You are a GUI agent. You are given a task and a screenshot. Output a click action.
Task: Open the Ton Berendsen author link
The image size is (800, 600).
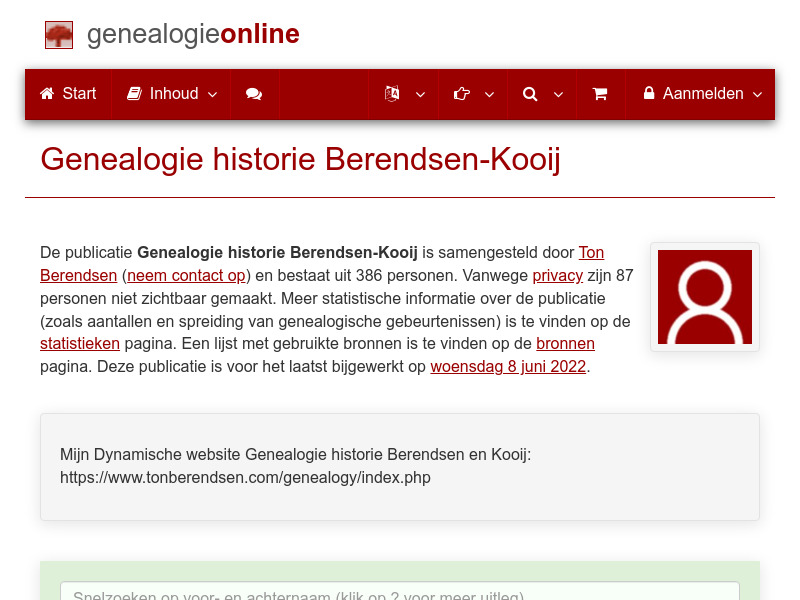[x=591, y=252]
